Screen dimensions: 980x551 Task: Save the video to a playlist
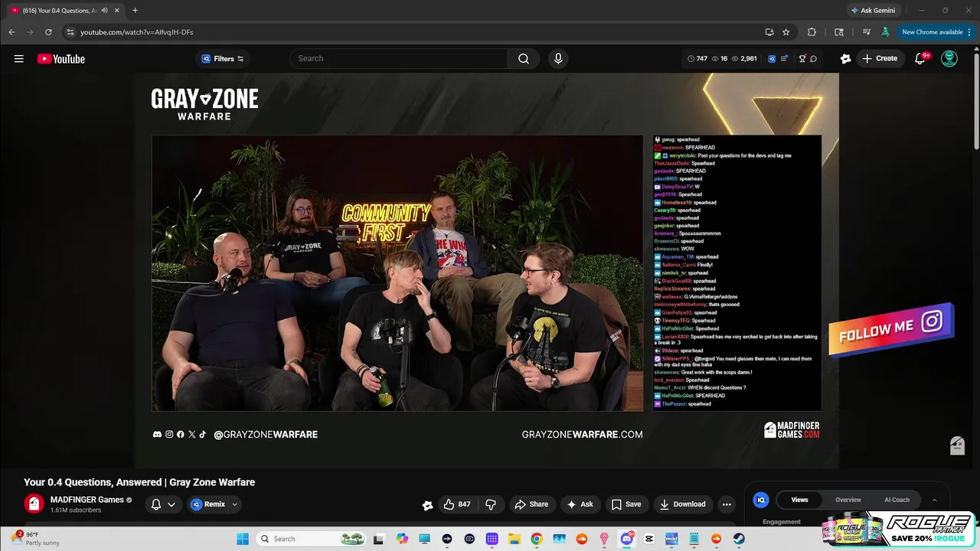(x=626, y=504)
